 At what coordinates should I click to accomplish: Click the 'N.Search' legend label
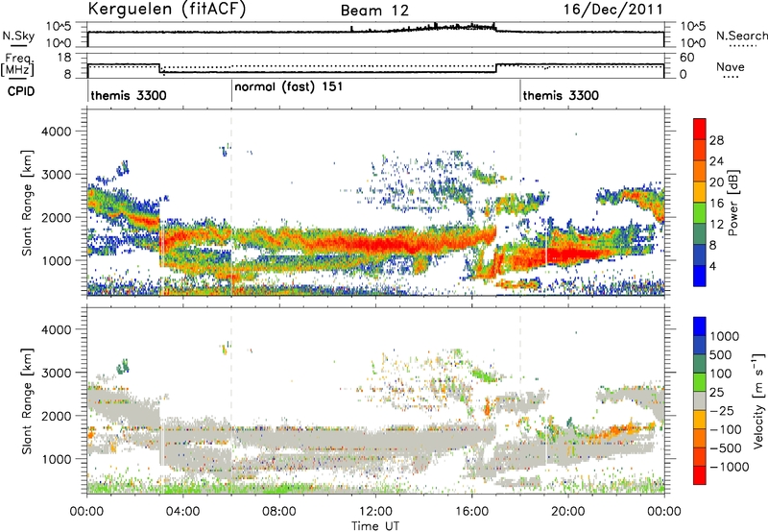[x=741, y=36]
